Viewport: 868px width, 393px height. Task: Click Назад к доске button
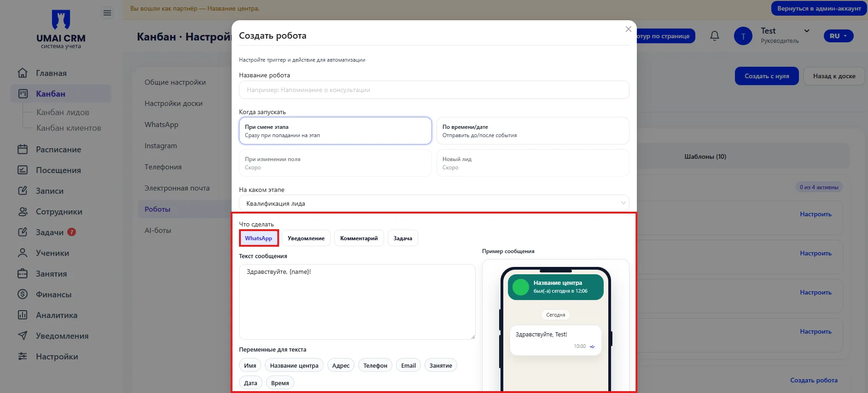tap(834, 76)
